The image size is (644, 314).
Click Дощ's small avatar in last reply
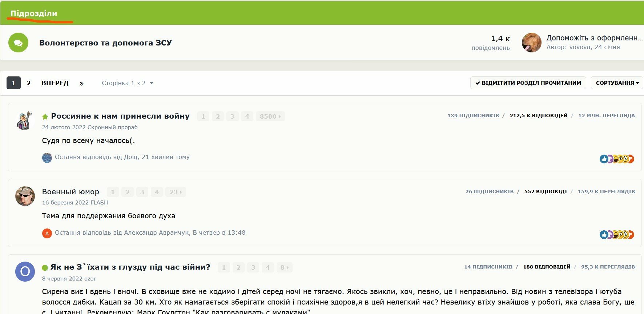pos(47,158)
